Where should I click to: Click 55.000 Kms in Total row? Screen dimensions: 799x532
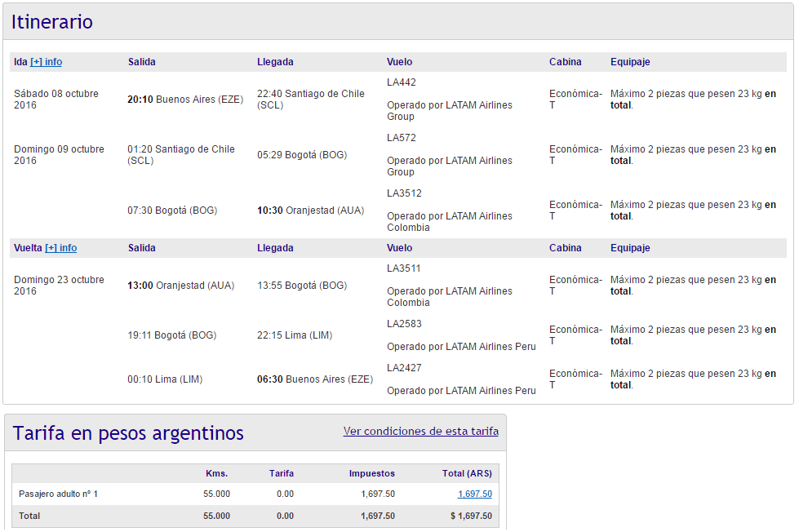pyautogui.click(x=216, y=516)
